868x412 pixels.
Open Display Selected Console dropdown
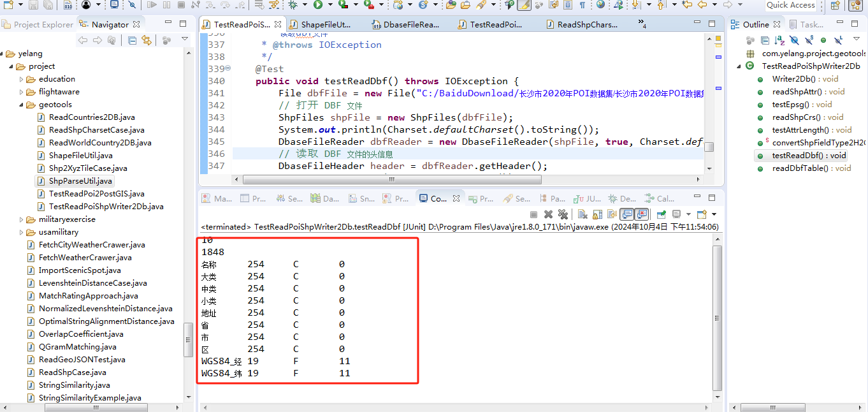tap(688, 214)
